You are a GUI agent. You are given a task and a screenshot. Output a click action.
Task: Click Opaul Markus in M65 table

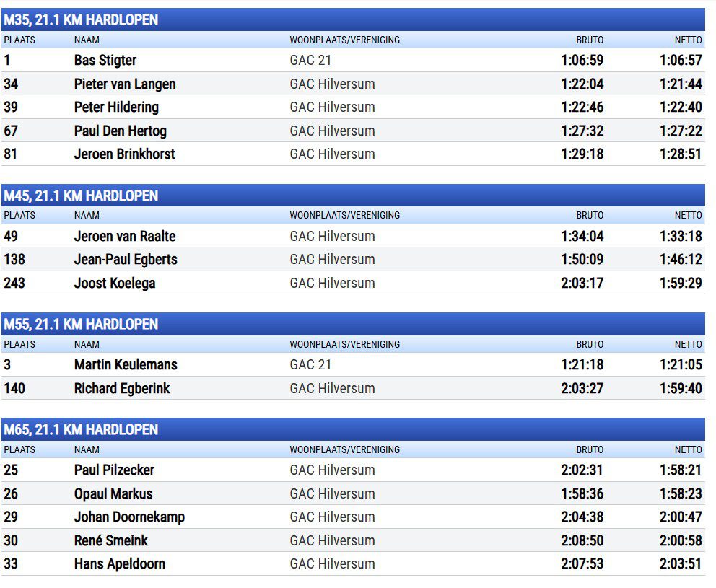tap(113, 493)
